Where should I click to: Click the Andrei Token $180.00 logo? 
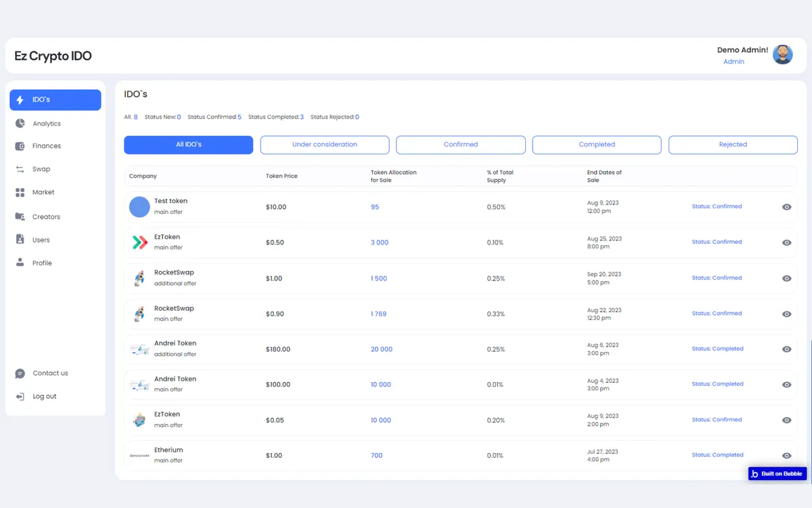click(x=139, y=350)
